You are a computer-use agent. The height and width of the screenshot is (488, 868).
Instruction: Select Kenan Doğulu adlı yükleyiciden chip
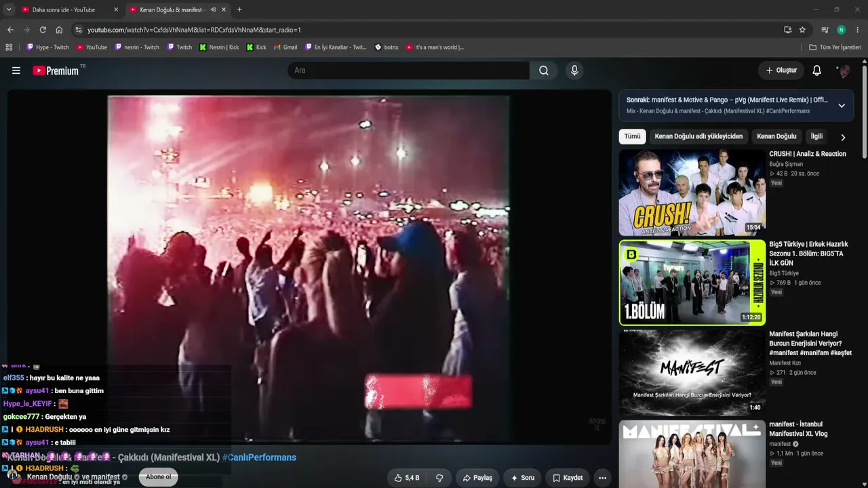click(698, 136)
